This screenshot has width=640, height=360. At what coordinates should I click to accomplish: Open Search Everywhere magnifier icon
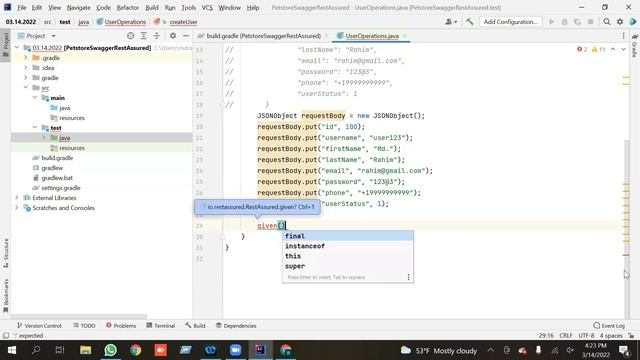[607, 22]
